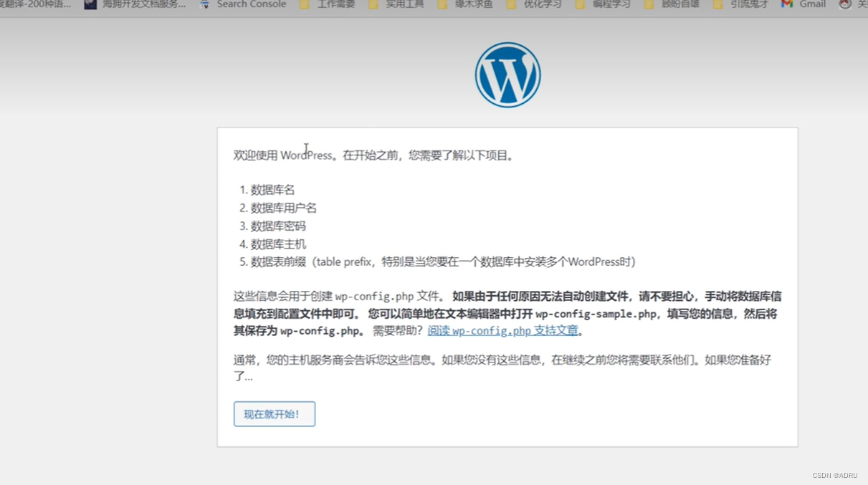
Task: Click the 现在就开始! button
Action: pos(275,414)
